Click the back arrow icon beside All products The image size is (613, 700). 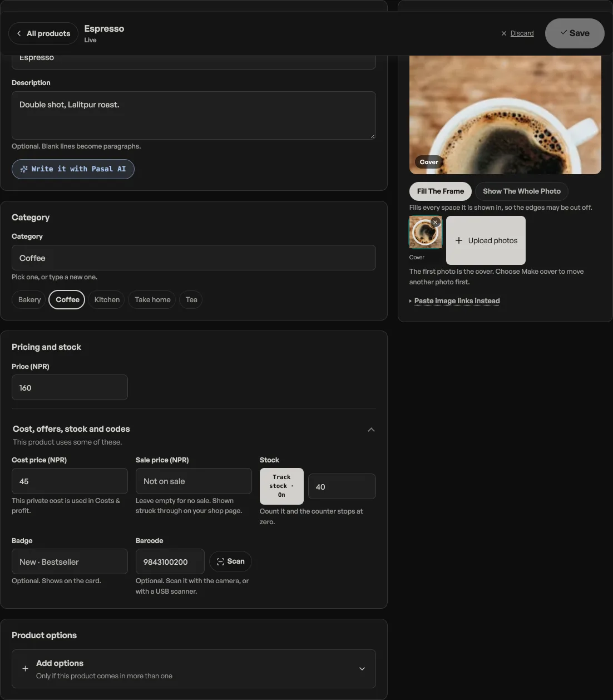tap(19, 33)
